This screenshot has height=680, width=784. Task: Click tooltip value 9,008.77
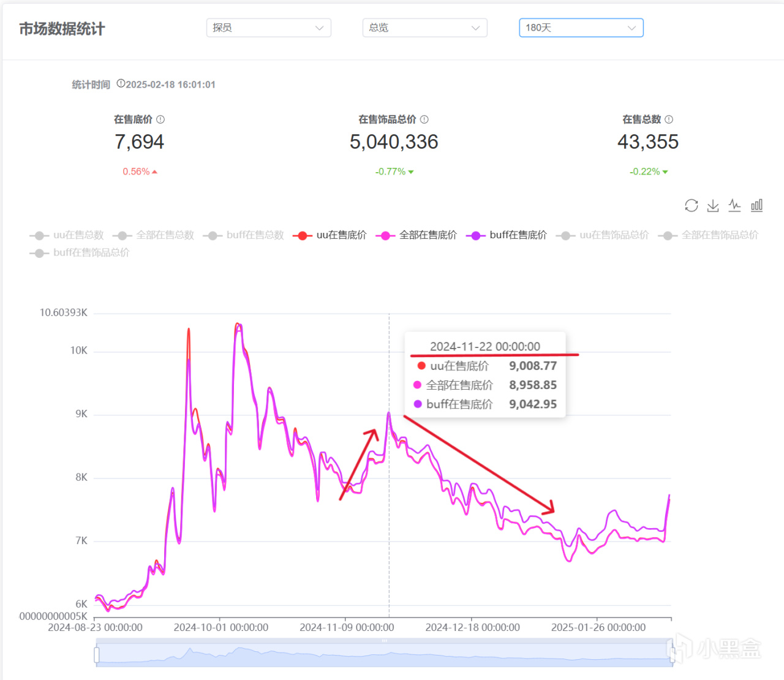pos(533,366)
